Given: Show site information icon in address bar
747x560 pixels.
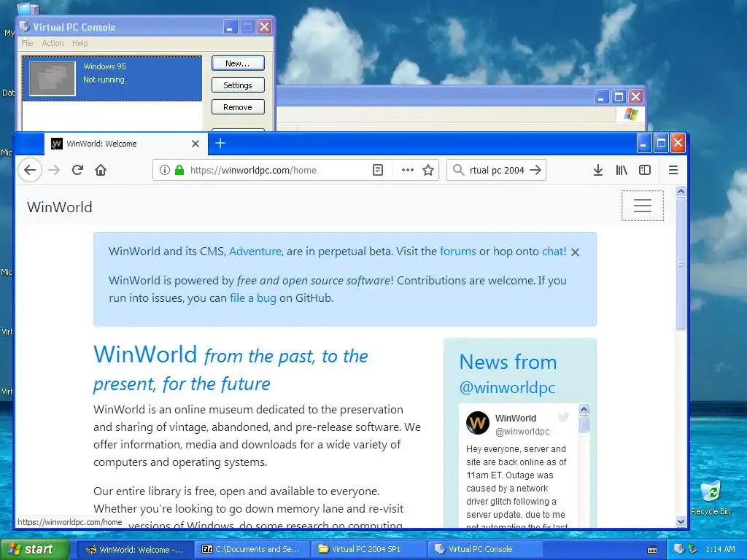Looking at the screenshot, I should tap(164, 170).
